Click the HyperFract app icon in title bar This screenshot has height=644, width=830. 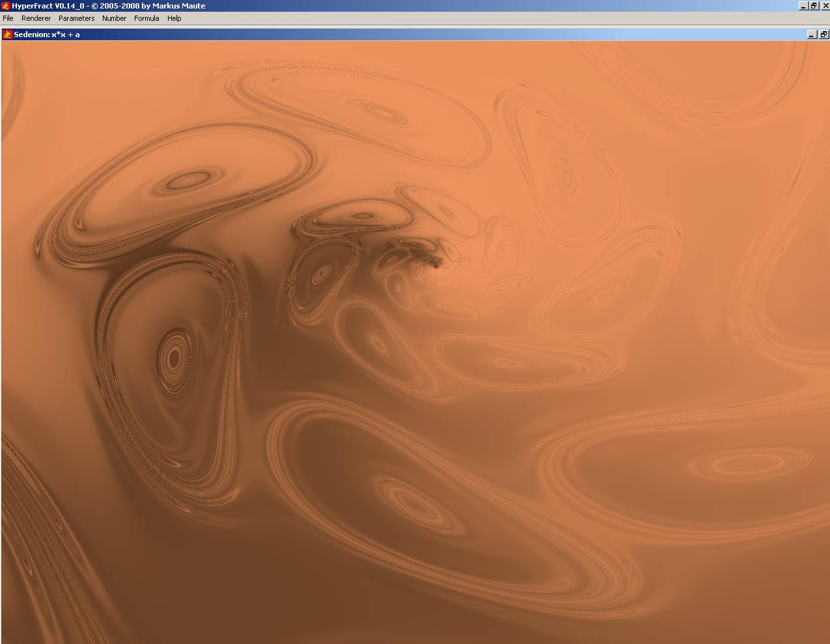[6, 6]
